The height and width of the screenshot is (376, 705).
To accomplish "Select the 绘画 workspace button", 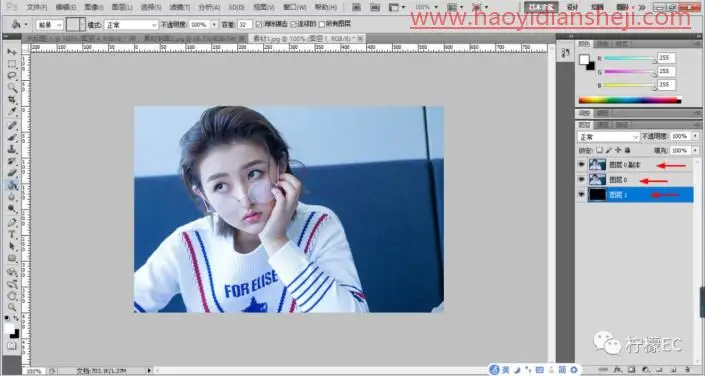I will (597, 7).
